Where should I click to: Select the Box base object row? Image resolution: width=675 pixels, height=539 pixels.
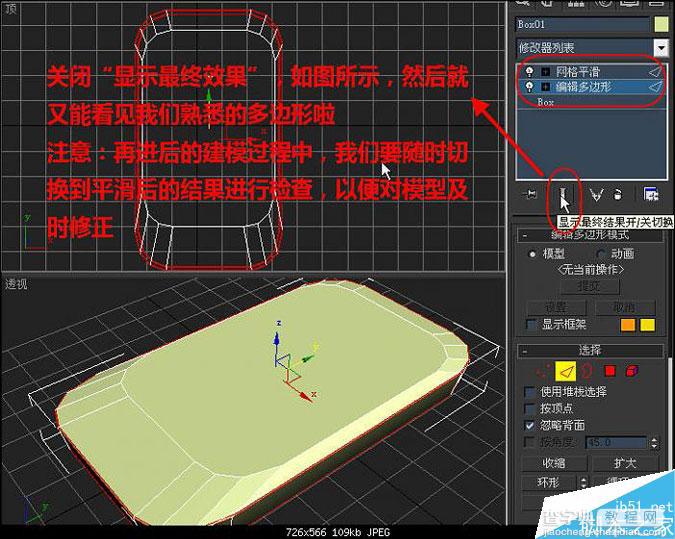coord(593,102)
